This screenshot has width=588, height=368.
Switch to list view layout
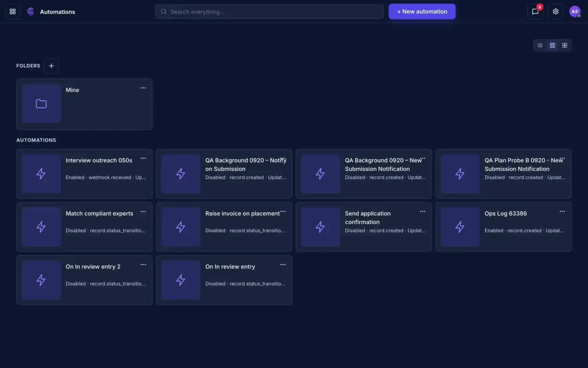pyautogui.click(x=540, y=45)
